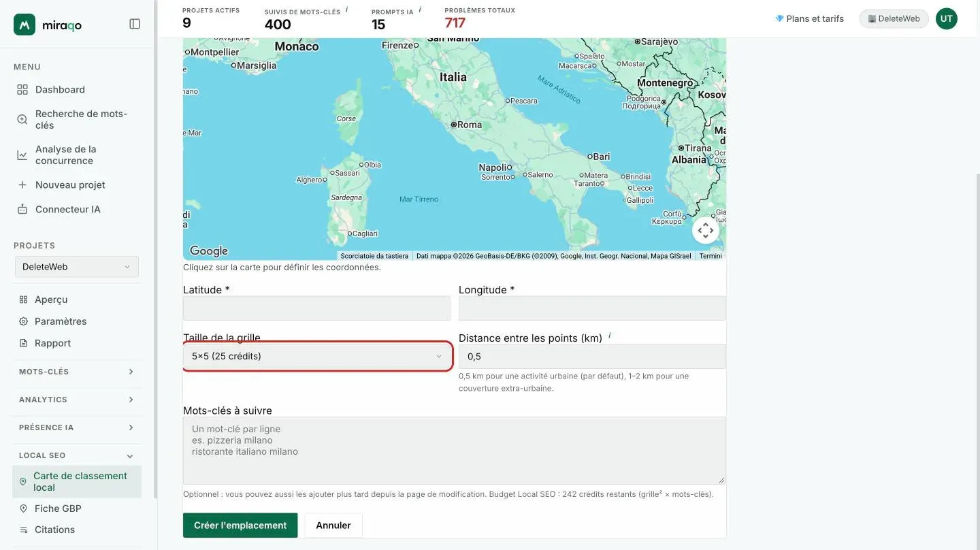Click info icon next to Prompts IA

(419, 10)
